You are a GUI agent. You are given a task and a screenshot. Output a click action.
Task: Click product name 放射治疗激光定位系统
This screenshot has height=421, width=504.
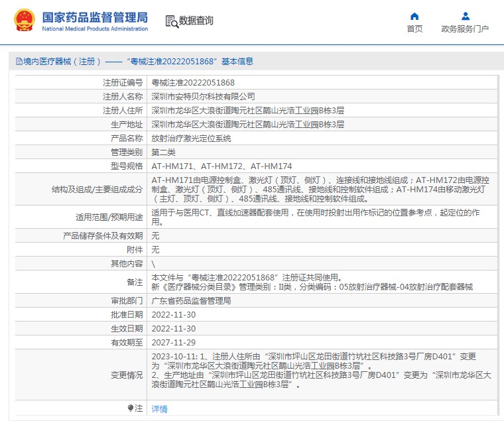(191, 139)
